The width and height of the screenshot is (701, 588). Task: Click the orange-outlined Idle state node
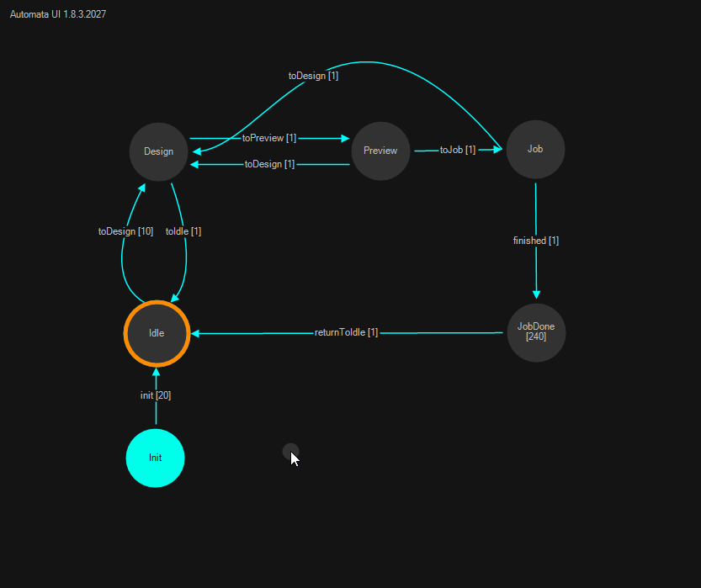click(157, 333)
